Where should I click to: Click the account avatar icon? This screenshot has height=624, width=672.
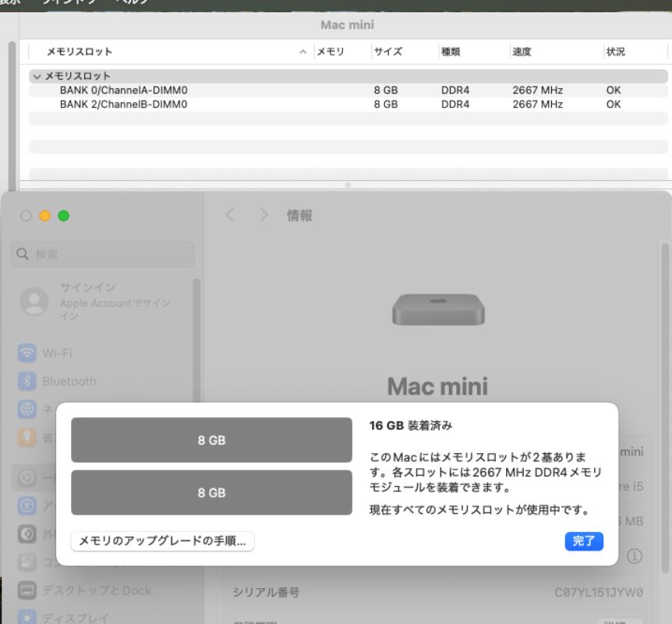[34, 301]
